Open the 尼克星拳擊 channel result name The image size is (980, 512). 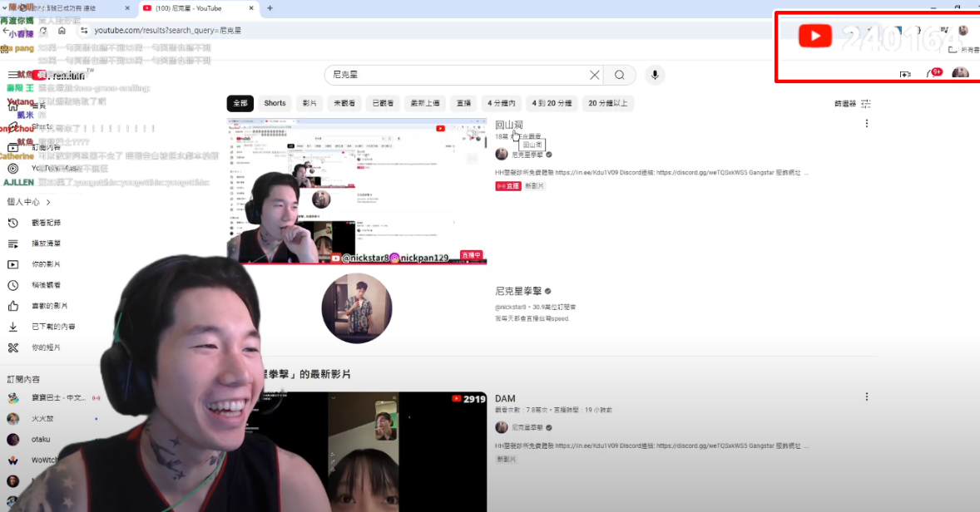click(518, 291)
